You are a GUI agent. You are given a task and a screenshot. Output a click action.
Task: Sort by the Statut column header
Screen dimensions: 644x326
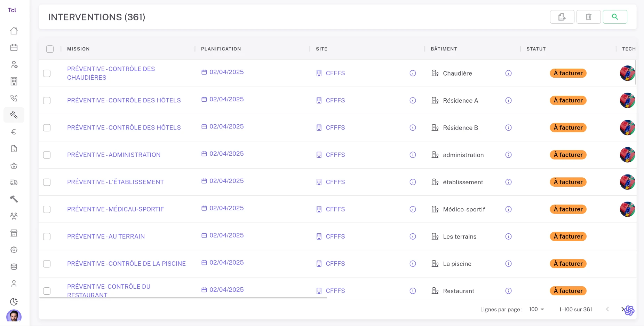point(536,49)
